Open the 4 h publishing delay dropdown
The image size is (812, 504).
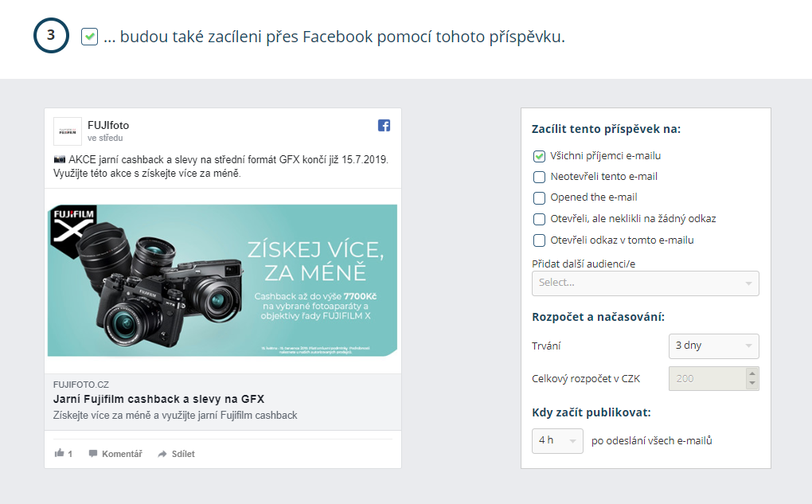coord(556,440)
